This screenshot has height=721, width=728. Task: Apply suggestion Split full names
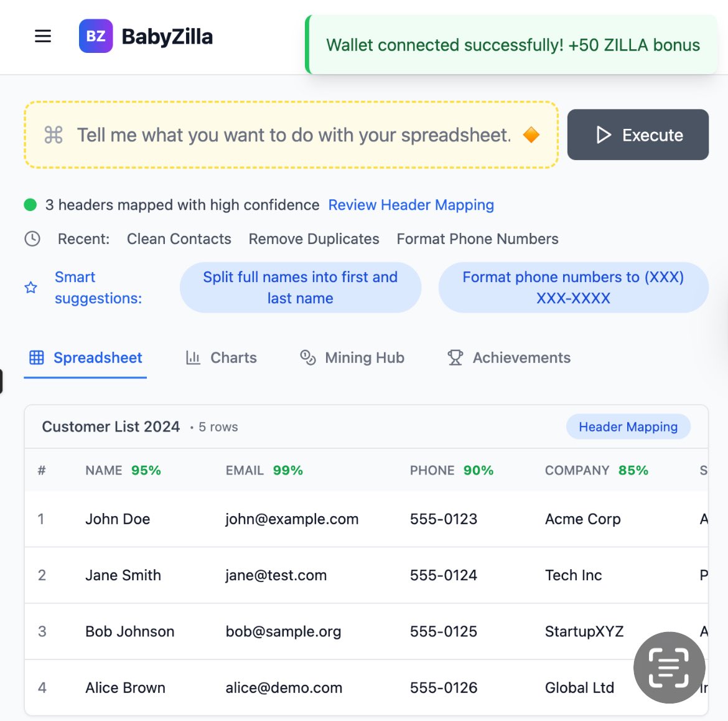[301, 288]
